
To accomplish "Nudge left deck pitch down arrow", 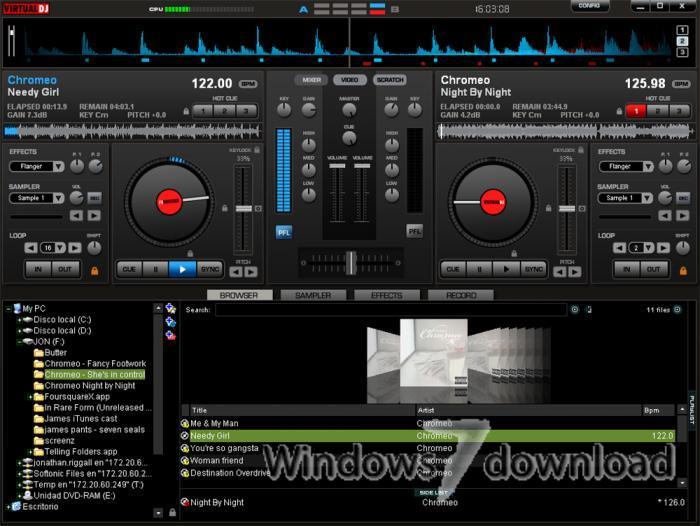I will (x=236, y=271).
